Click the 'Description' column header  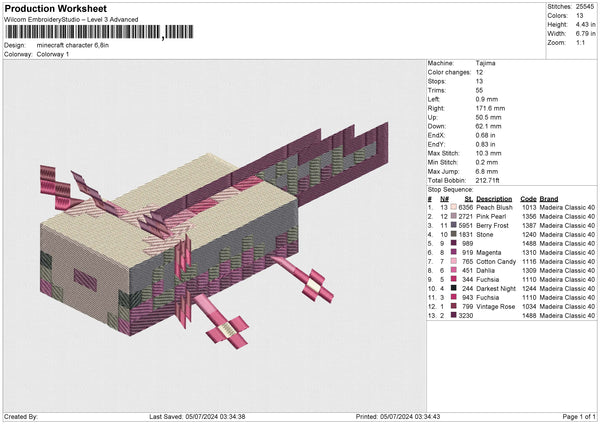click(494, 199)
